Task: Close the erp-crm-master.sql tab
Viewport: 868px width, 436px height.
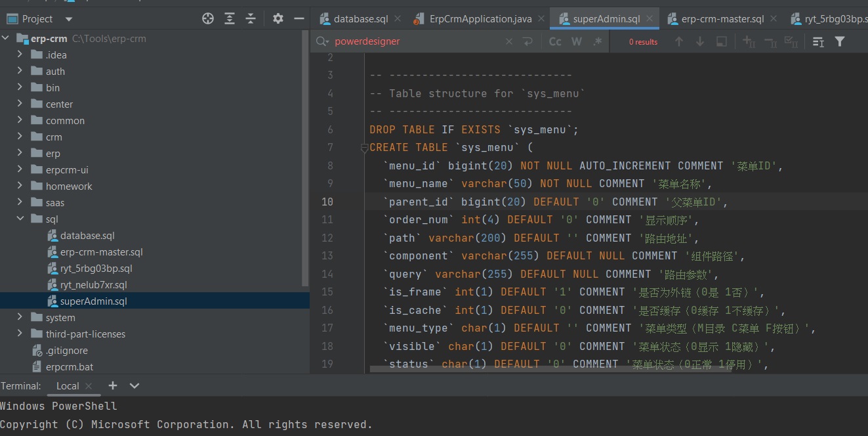Action: [x=774, y=19]
